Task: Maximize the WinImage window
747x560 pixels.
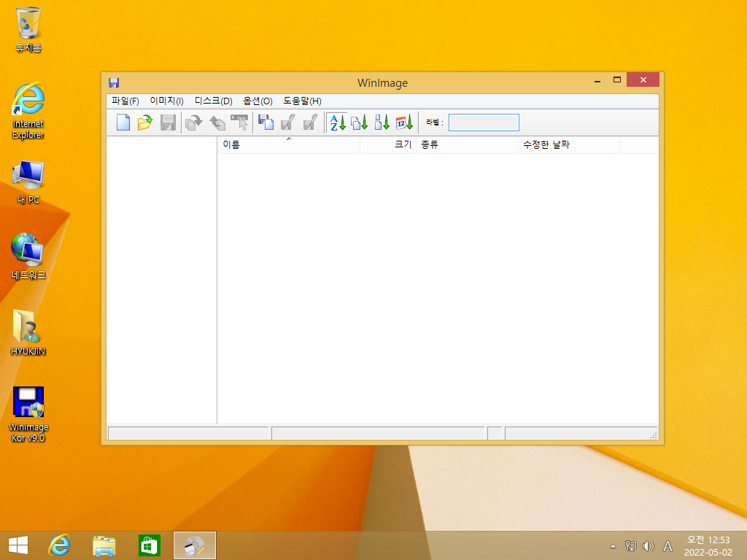Action: coord(617,80)
